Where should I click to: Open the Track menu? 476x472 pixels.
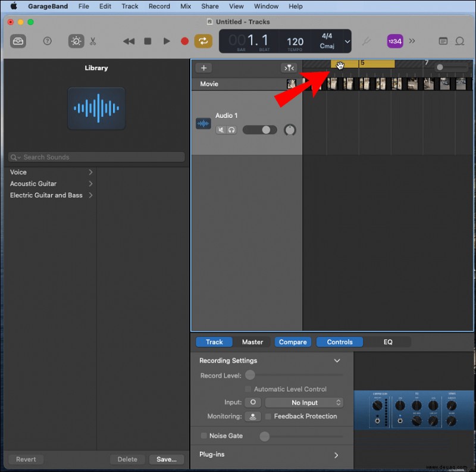click(x=130, y=6)
